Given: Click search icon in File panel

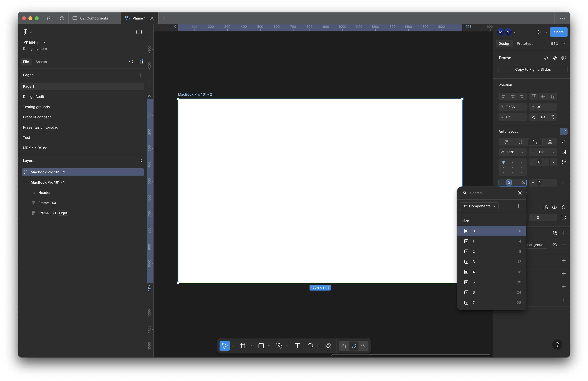Looking at the screenshot, I should pyautogui.click(x=132, y=62).
